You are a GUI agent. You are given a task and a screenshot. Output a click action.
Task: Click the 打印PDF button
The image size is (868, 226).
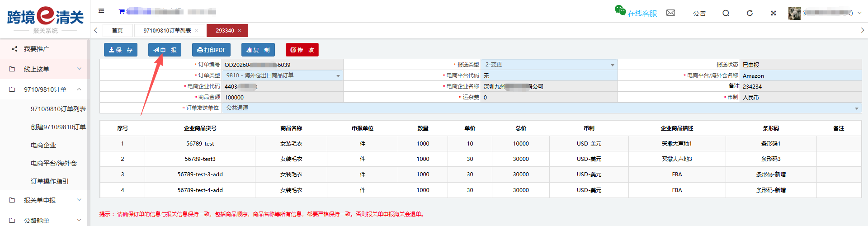[x=211, y=50]
